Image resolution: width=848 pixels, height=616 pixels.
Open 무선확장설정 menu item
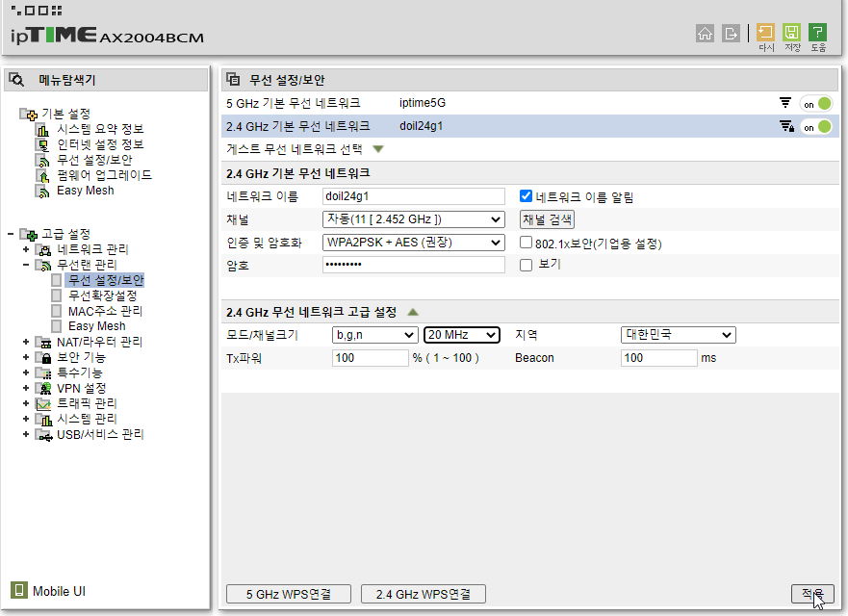pos(102,295)
